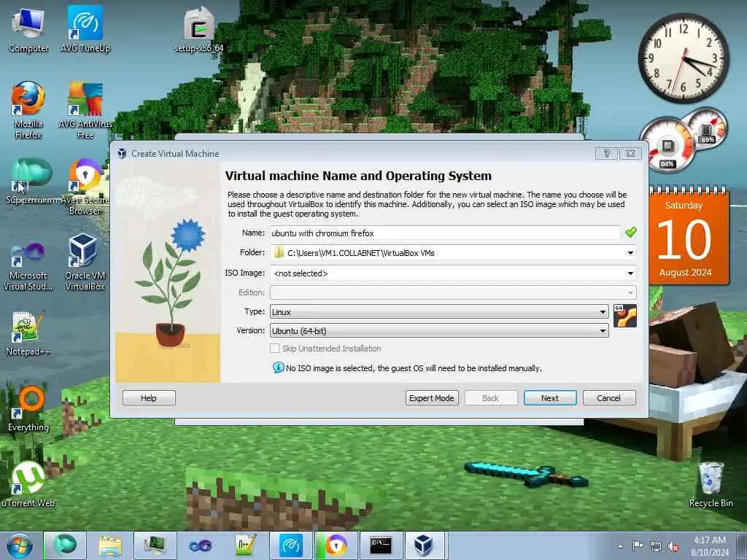Click the analog clock desktop gadget
This screenshot has width=747, height=560.
click(x=684, y=58)
